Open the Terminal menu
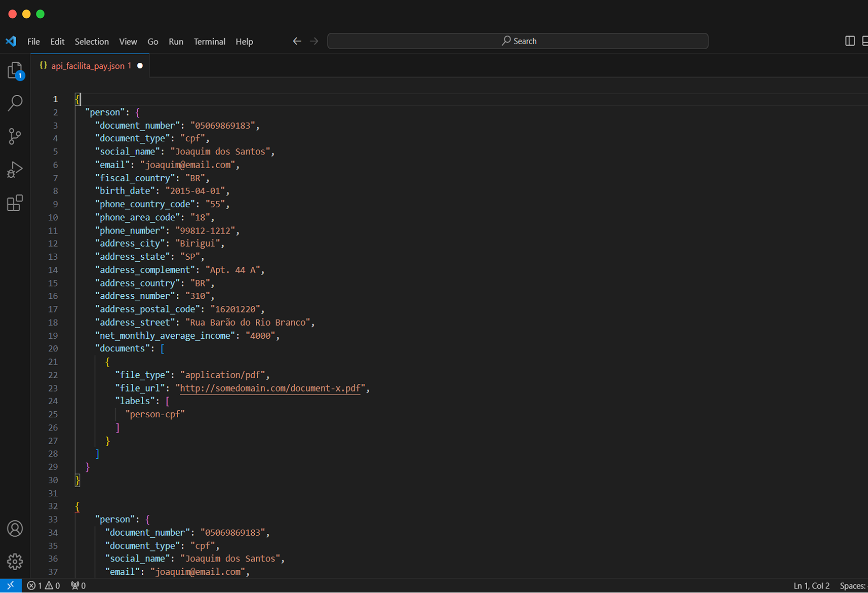This screenshot has height=593, width=868. (209, 42)
